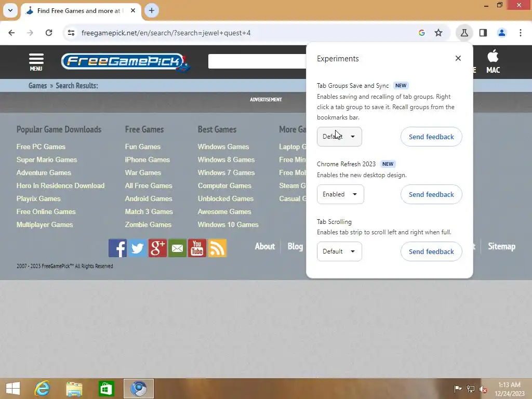Image resolution: width=532 pixels, height=399 pixels.
Task: Click the FreeGamePick logo
Action: coord(125,62)
